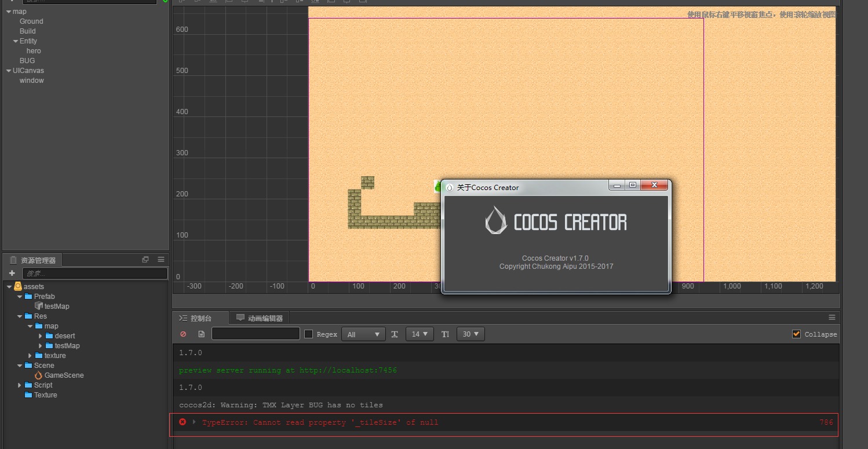Switch to the 动画编辑器 tab

260,318
